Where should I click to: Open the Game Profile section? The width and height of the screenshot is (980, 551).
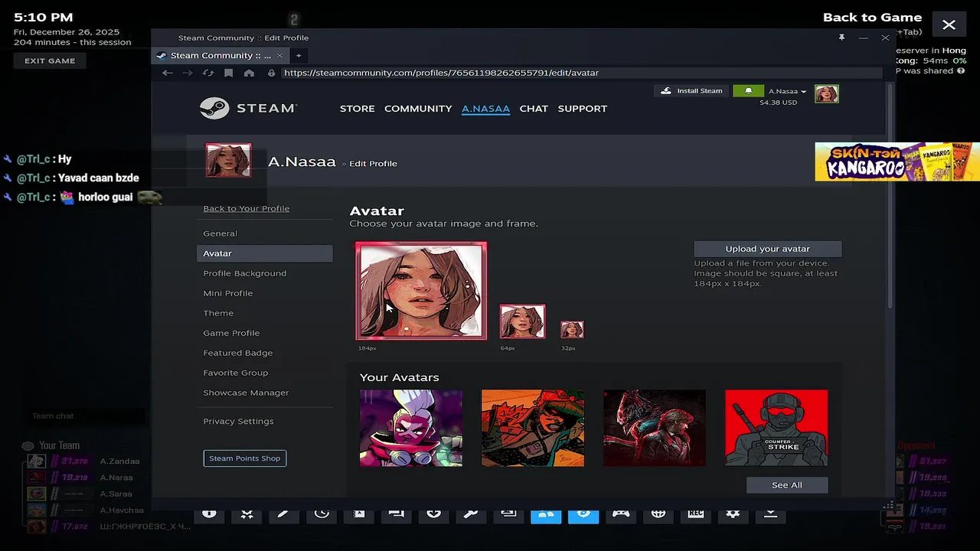pos(265,333)
